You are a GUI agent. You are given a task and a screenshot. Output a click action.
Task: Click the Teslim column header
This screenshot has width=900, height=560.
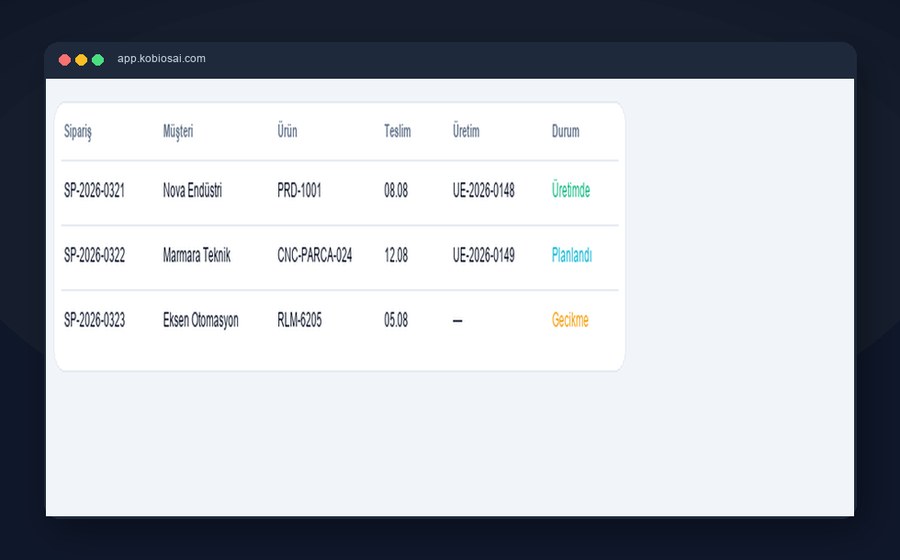(x=397, y=131)
